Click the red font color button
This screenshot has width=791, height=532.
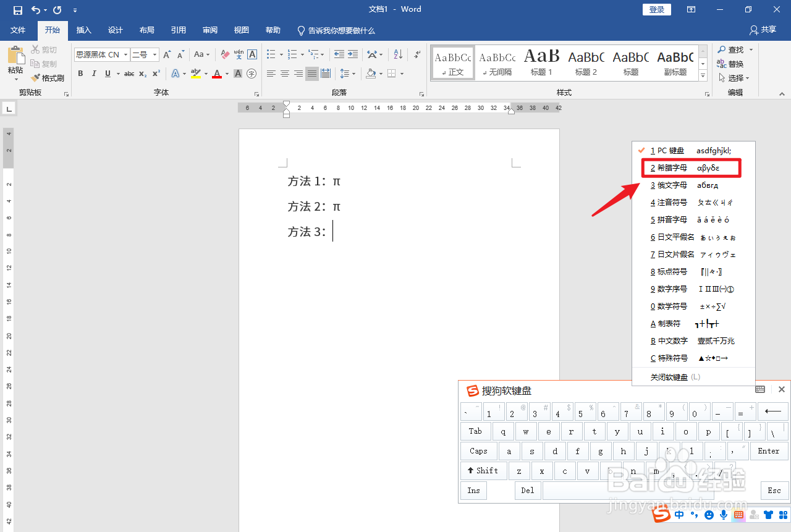(217, 74)
